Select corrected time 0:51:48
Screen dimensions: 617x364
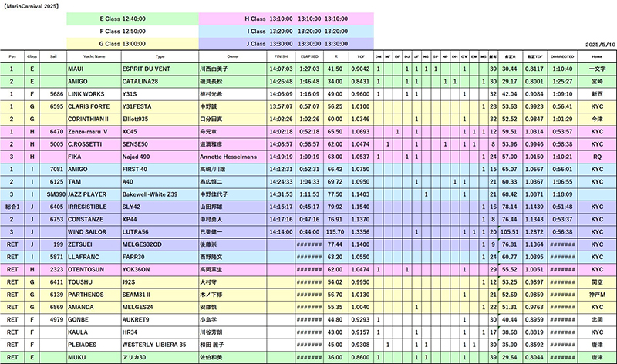click(x=562, y=207)
